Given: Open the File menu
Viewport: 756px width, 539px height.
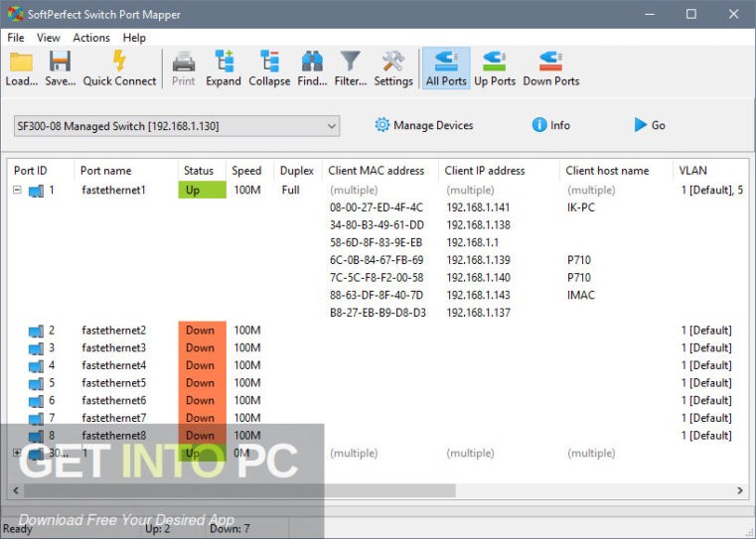Looking at the screenshot, I should pyautogui.click(x=16, y=38).
